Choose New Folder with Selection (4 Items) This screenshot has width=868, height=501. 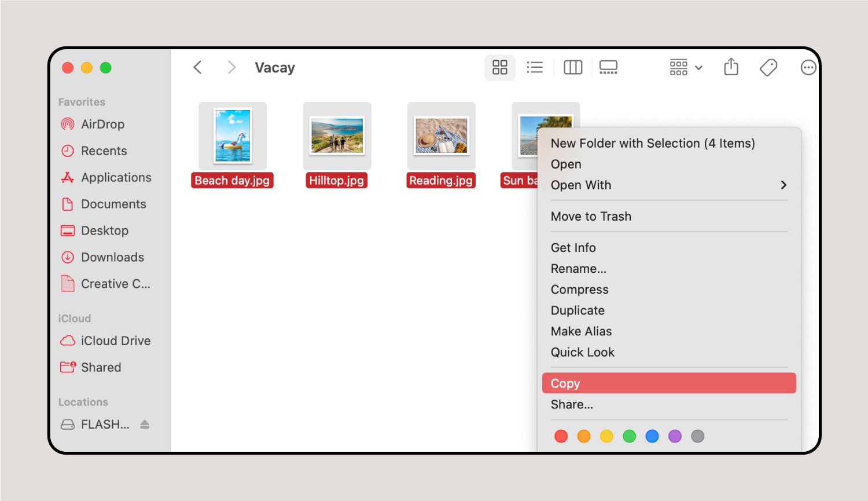click(x=653, y=143)
